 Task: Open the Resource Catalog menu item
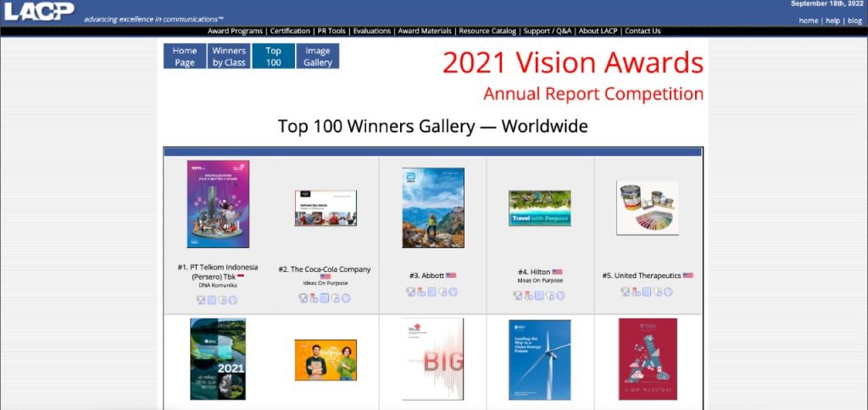[x=487, y=31]
